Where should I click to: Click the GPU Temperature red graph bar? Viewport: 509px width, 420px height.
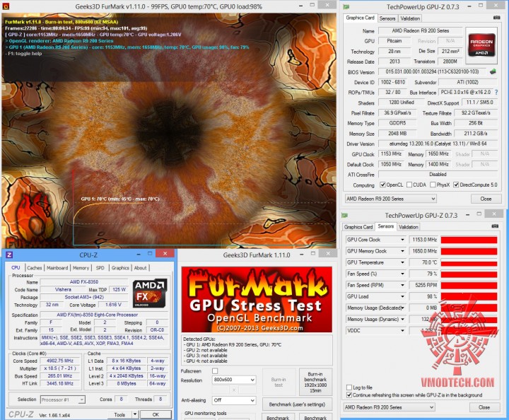[x=469, y=262]
